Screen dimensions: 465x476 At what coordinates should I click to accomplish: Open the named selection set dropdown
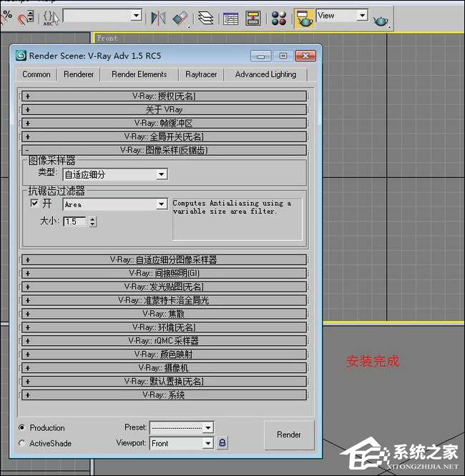coord(102,16)
